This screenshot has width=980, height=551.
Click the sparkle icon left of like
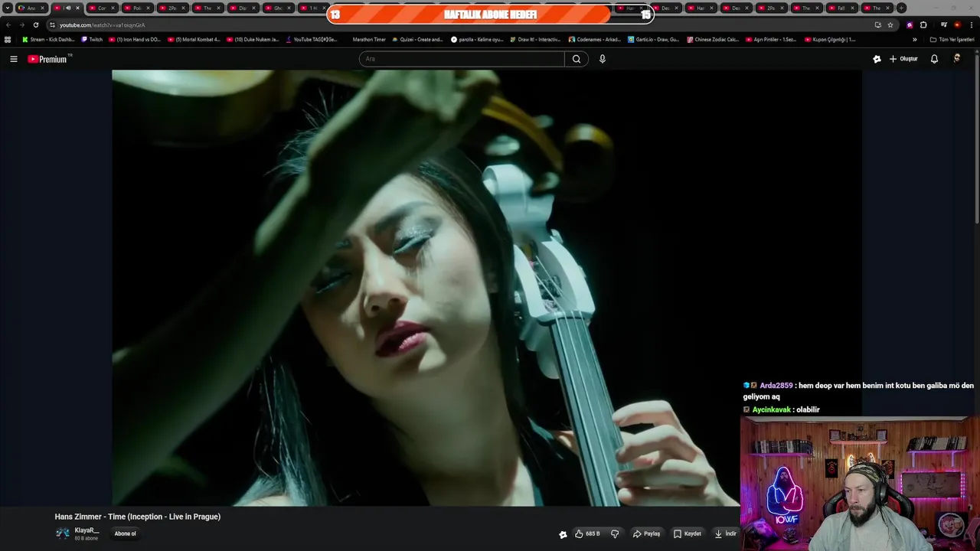(x=563, y=534)
